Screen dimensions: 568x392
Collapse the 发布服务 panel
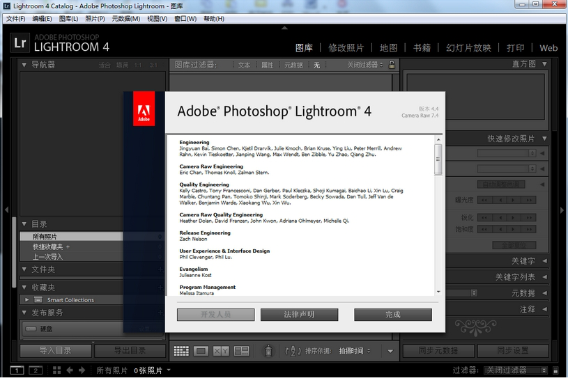click(x=24, y=313)
